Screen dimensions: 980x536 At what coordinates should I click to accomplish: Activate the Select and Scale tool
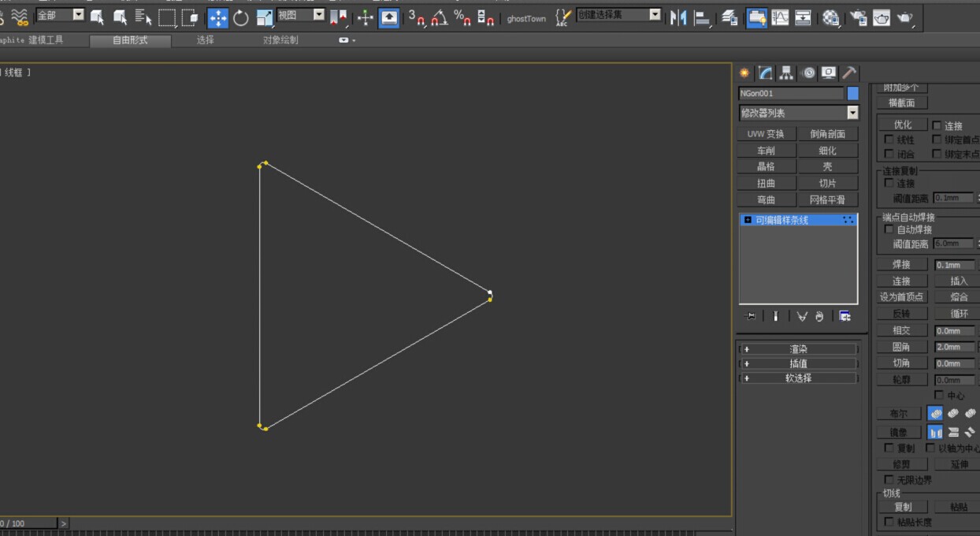point(265,17)
